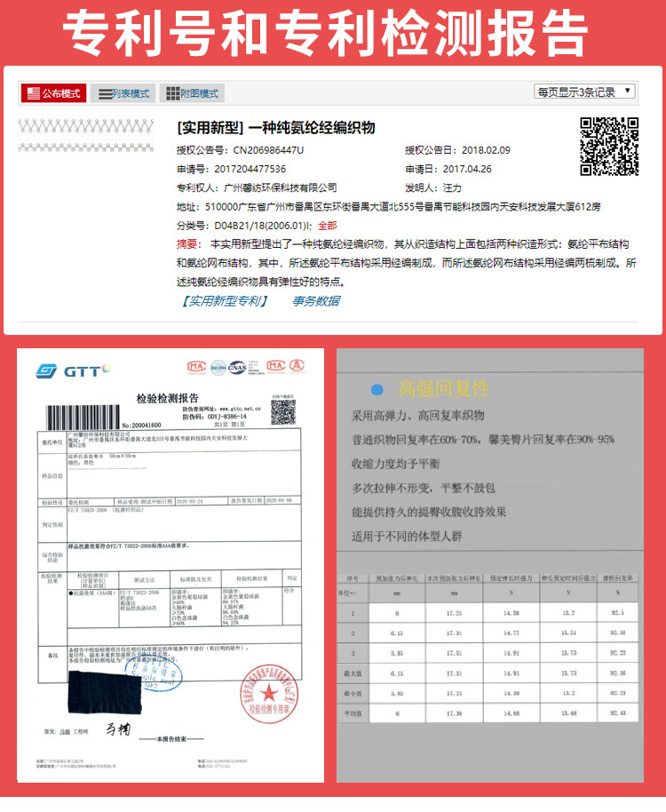Open the 【实用新型专利】 link
Image resolution: width=666 pixels, height=812 pixels.
pyautogui.click(x=224, y=301)
